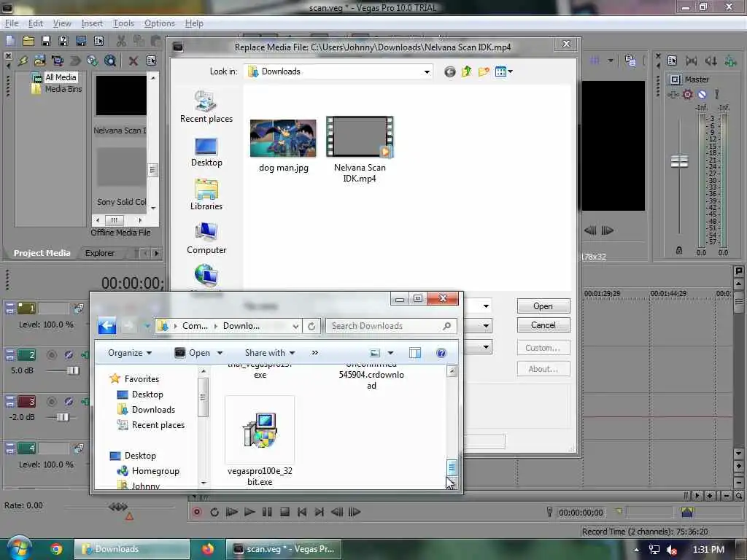Click the Stop button in transport bar
Image resolution: width=747 pixels, height=560 pixels.
[x=285, y=512]
